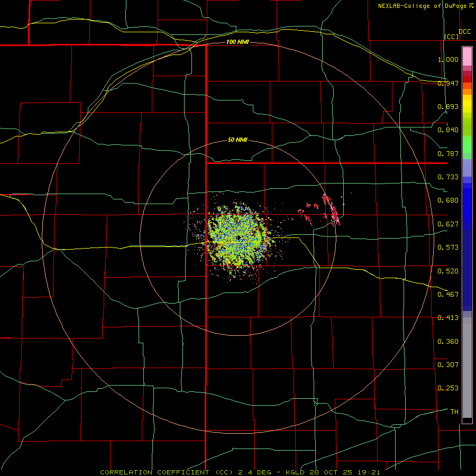Click the 0.680 color scale value
The image size is (476, 476).
pos(448,200)
